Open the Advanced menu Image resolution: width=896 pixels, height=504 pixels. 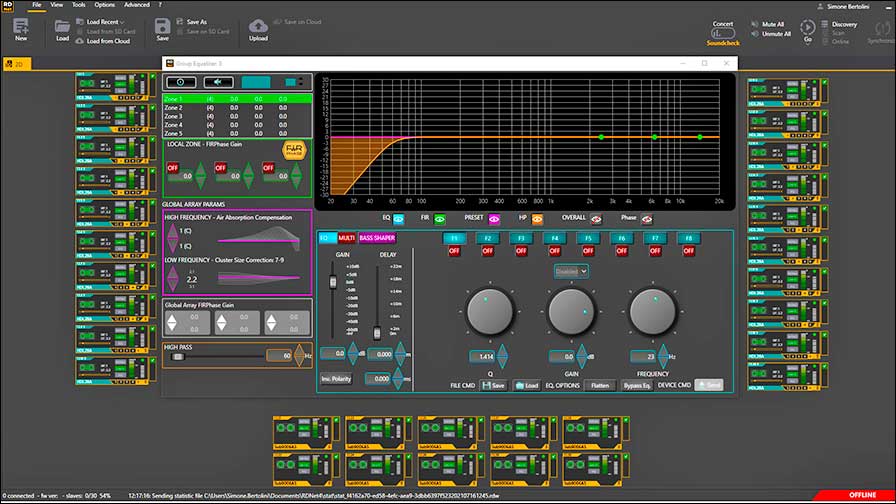click(137, 5)
